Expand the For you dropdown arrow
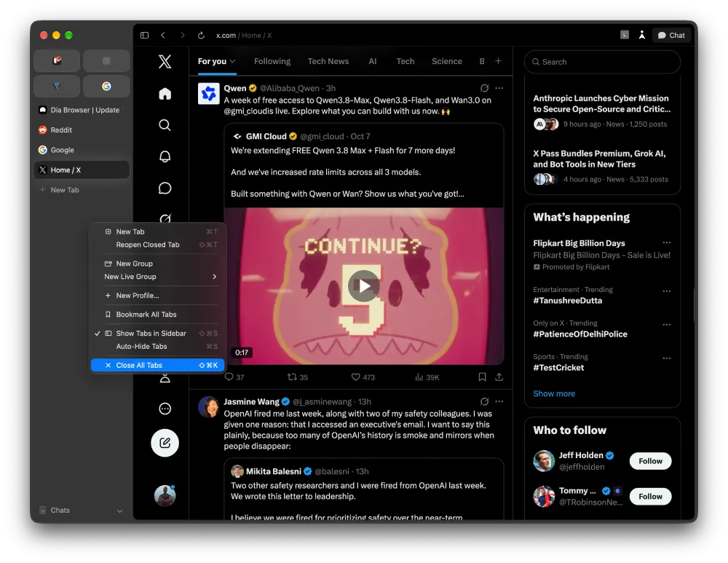 pyautogui.click(x=233, y=61)
